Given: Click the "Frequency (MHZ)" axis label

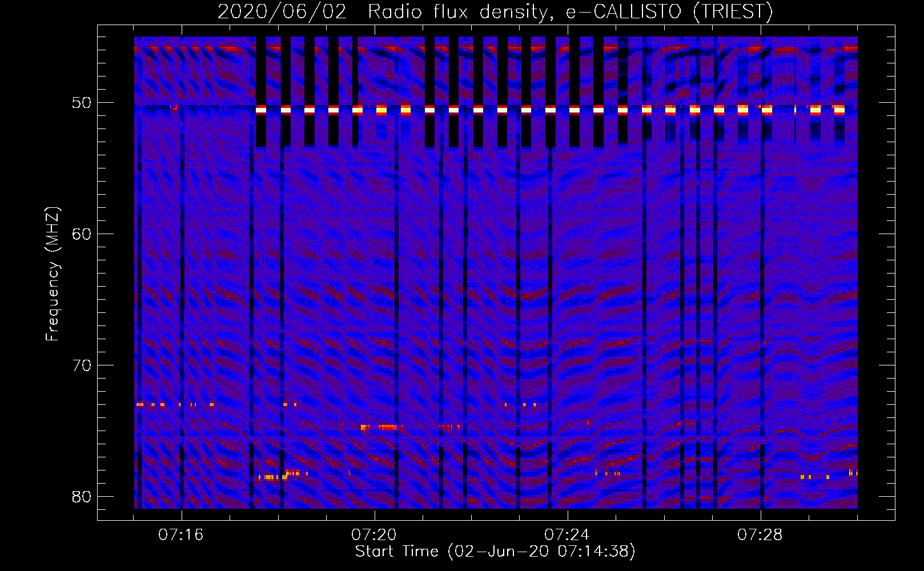Looking at the screenshot, I should coord(53,274).
